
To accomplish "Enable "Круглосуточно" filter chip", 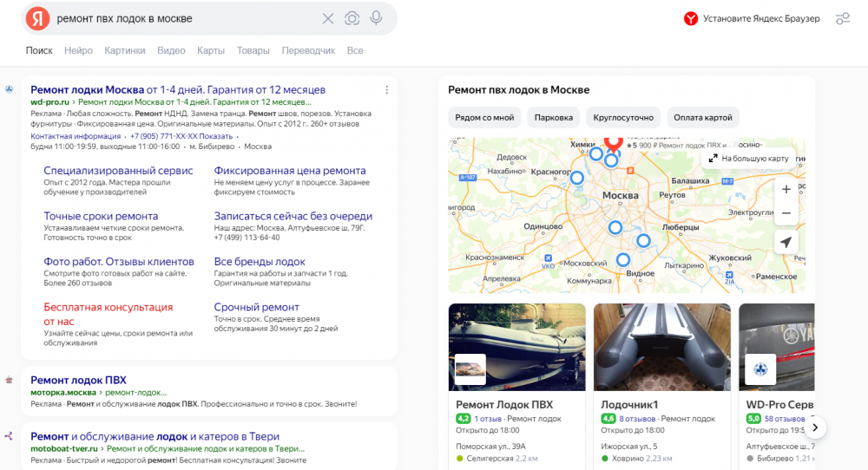I will click(x=623, y=117).
